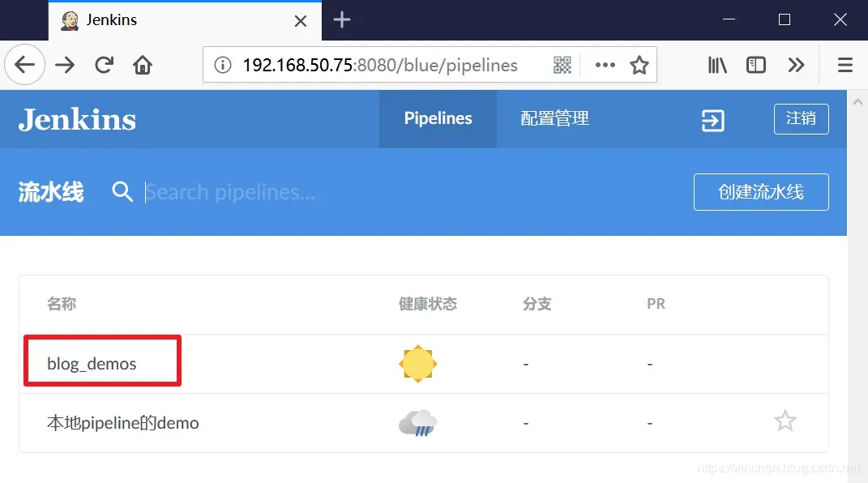Open the Firefox hamburger menu
Image resolution: width=868 pixels, height=483 pixels.
point(844,64)
